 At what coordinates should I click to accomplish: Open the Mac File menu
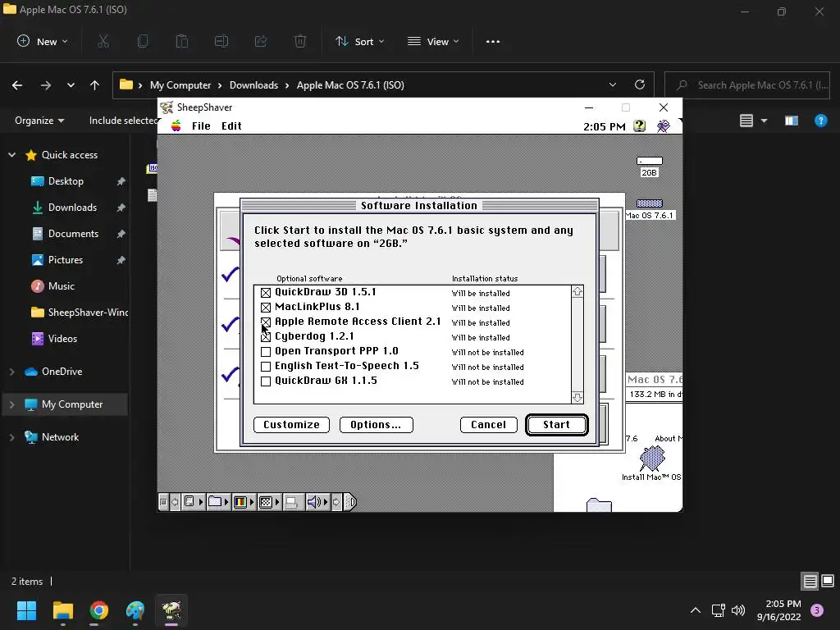[x=201, y=126]
